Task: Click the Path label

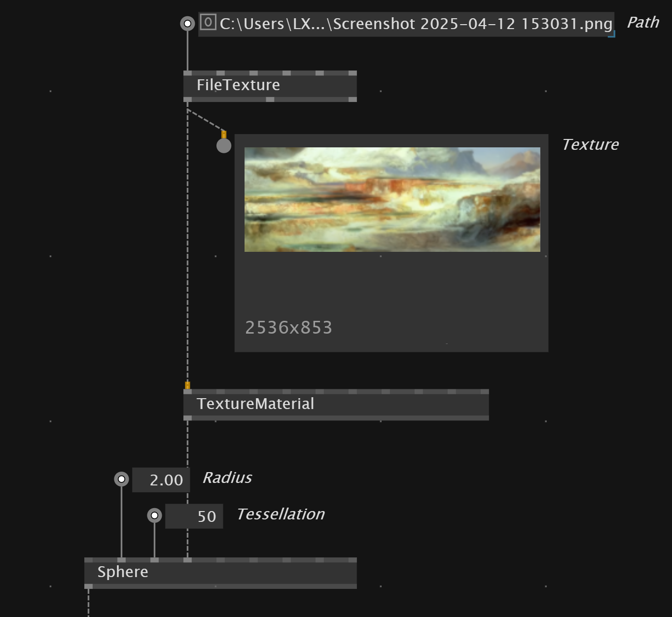Action: 643,23
